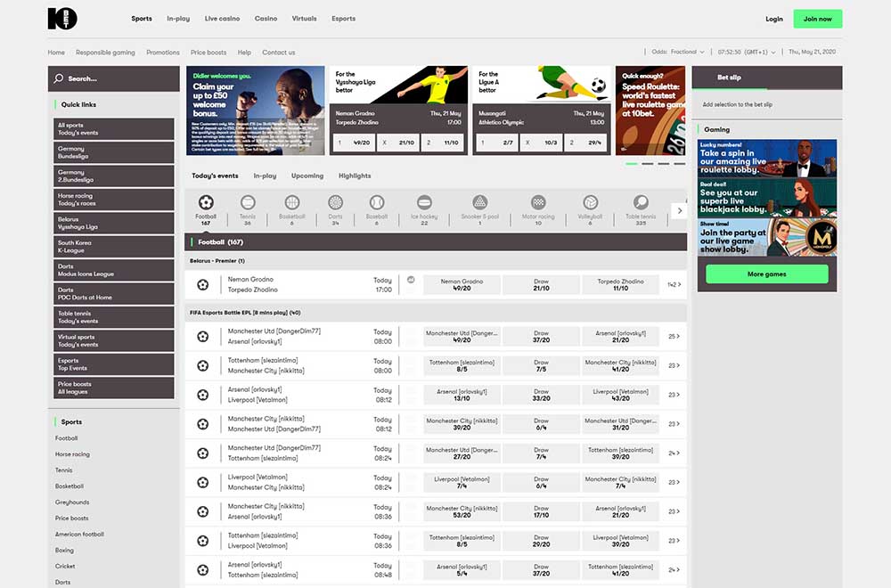Expand markets for Arsenal vs Liverpool 08:12

pyautogui.click(x=674, y=395)
